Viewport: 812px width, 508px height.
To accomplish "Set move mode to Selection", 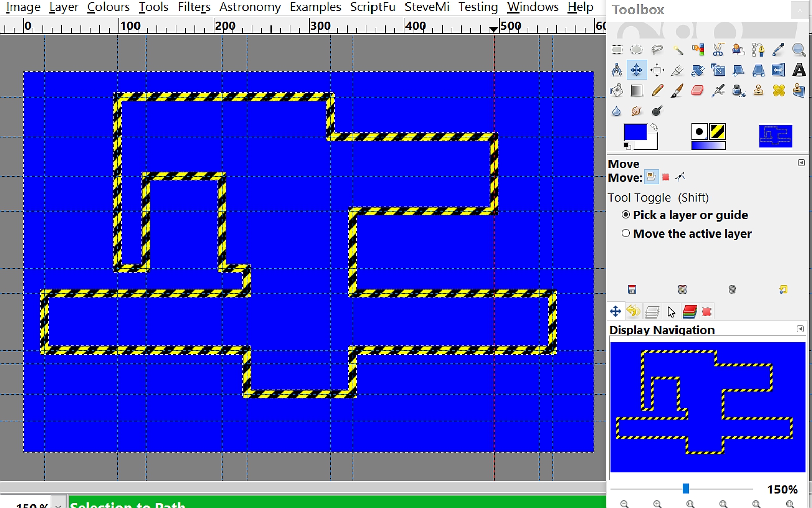I will pyautogui.click(x=666, y=177).
